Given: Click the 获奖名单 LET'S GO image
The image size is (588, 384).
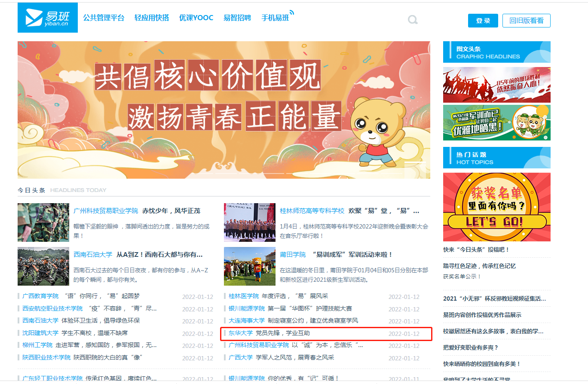Looking at the screenshot, I should pyautogui.click(x=496, y=207).
